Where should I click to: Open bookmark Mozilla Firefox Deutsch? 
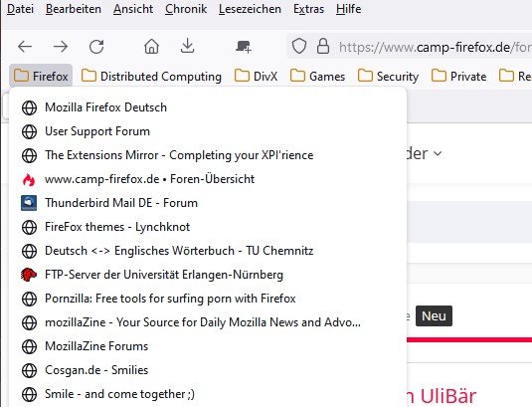coord(208,107)
